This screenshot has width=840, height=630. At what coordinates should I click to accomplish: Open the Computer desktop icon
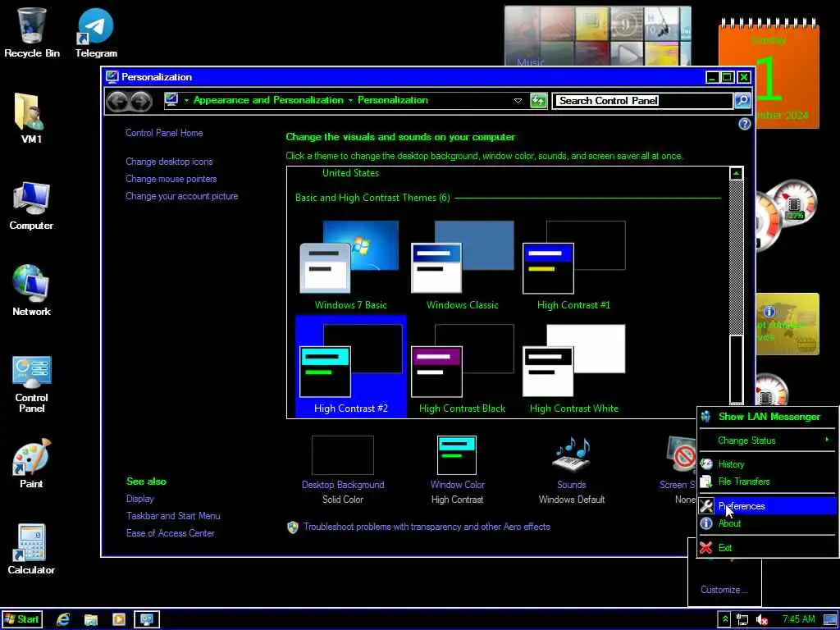point(31,206)
